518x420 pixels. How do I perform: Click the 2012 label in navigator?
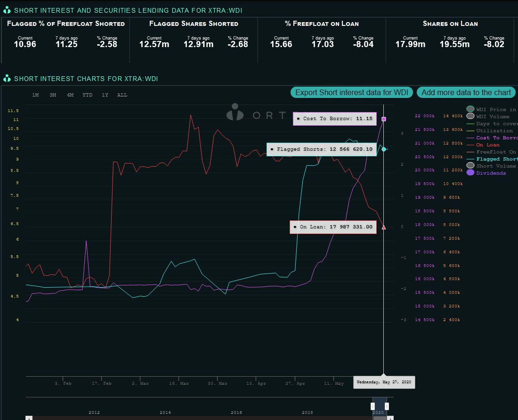point(94,412)
